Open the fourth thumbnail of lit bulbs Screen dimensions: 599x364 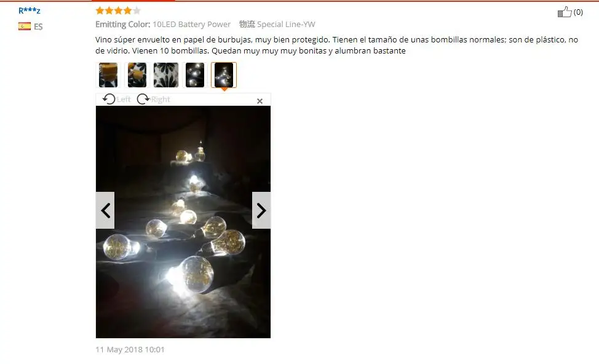[x=195, y=75]
